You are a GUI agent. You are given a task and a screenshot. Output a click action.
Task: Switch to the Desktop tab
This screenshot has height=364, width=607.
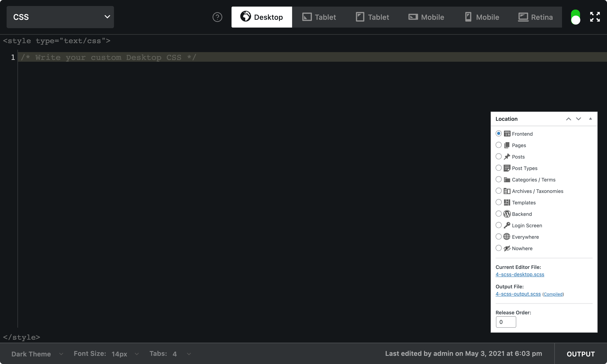pyautogui.click(x=262, y=17)
